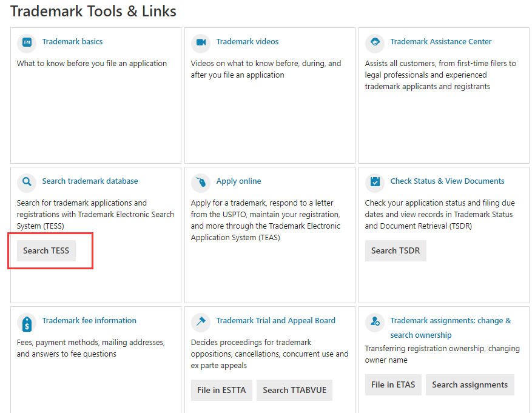Click the text 'What to know before you file an application'

pos(92,64)
